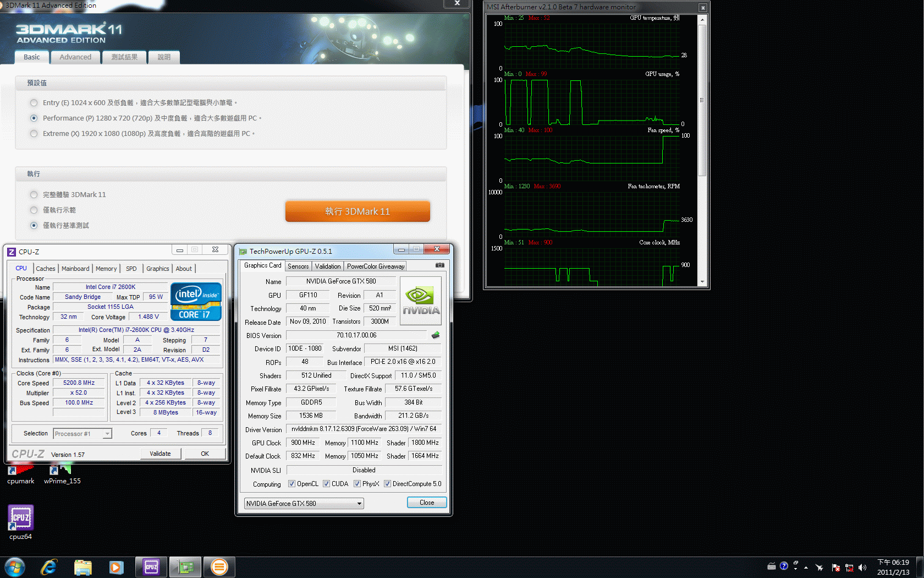
Task: Open the 說明 help tab
Action: point(164,57)
